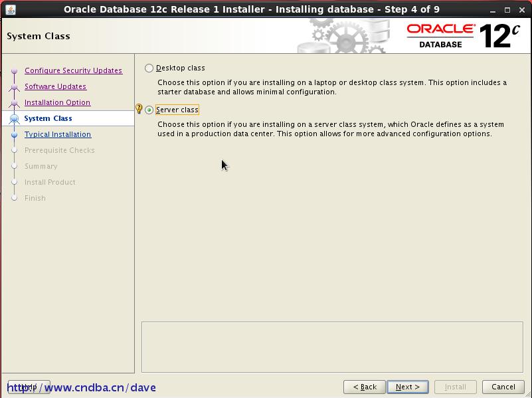Select the Desktop class radio button
The image size is (532, 398).
tap(149, 68)
